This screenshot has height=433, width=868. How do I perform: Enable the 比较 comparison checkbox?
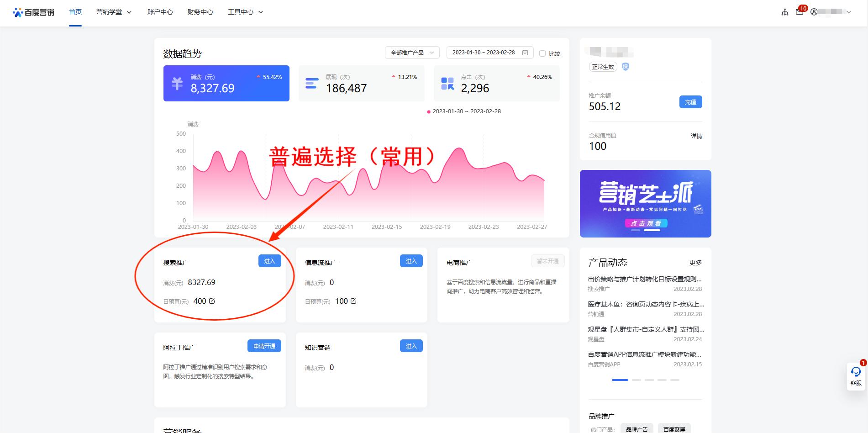point(542,53)
